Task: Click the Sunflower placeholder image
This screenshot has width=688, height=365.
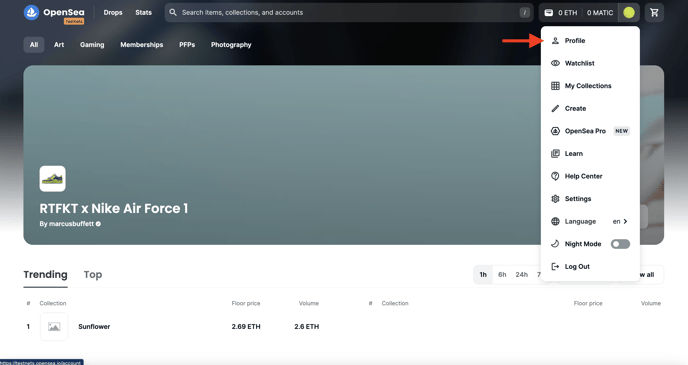Action: [x=54, y=326]
